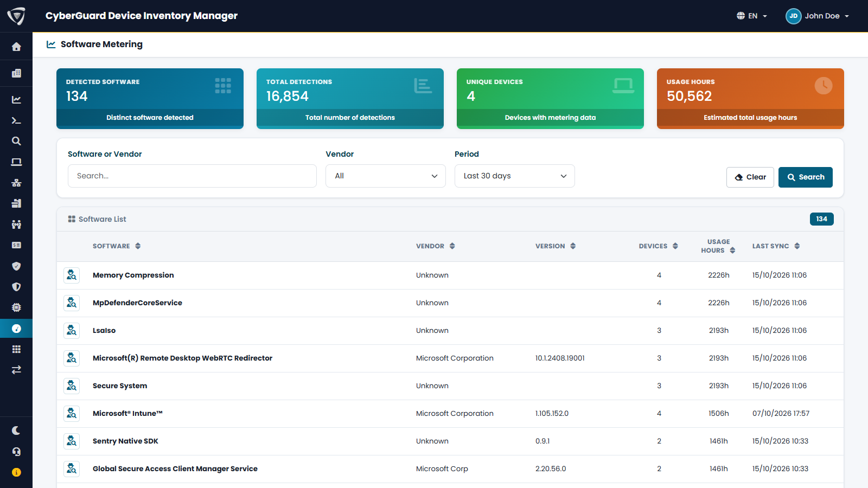The image size is (868, 488).
Task: Inspect the Microsoft Intune row icon
Action: click(x=72, y=414)
